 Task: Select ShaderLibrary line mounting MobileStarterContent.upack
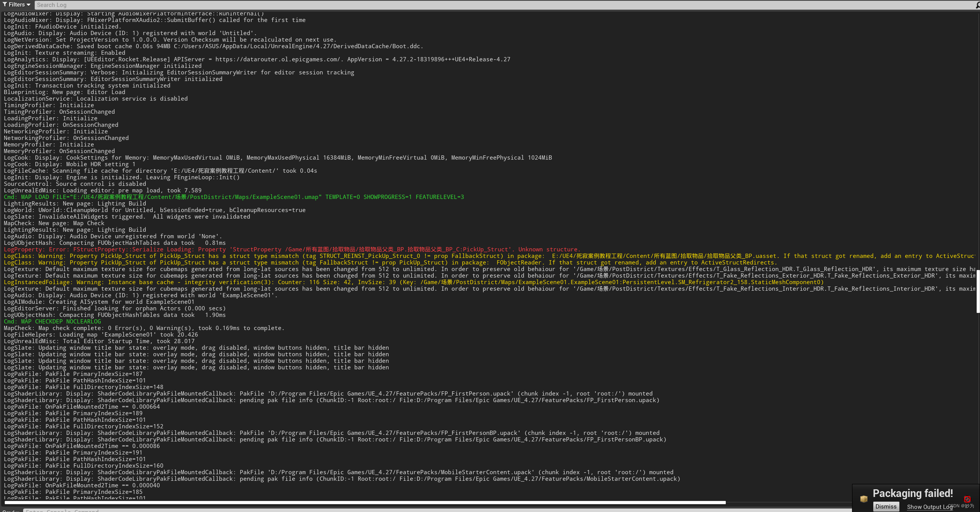(338, 472)
